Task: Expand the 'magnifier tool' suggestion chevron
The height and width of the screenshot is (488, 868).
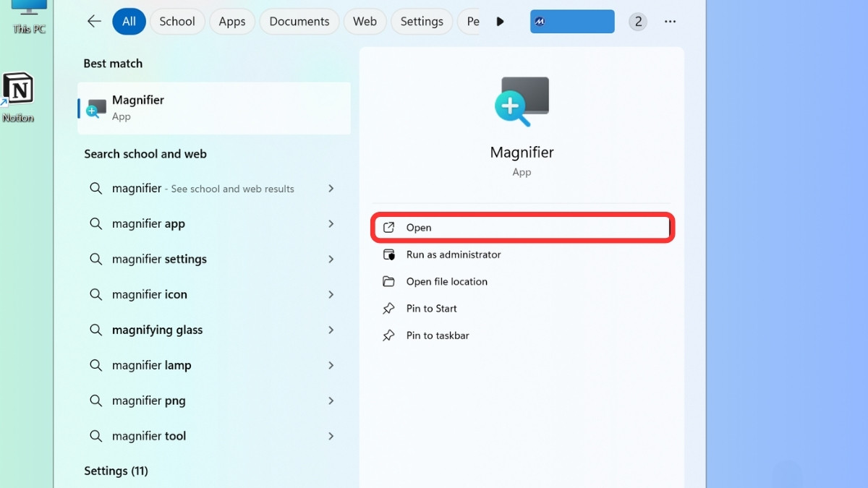Action: [331, 436]
